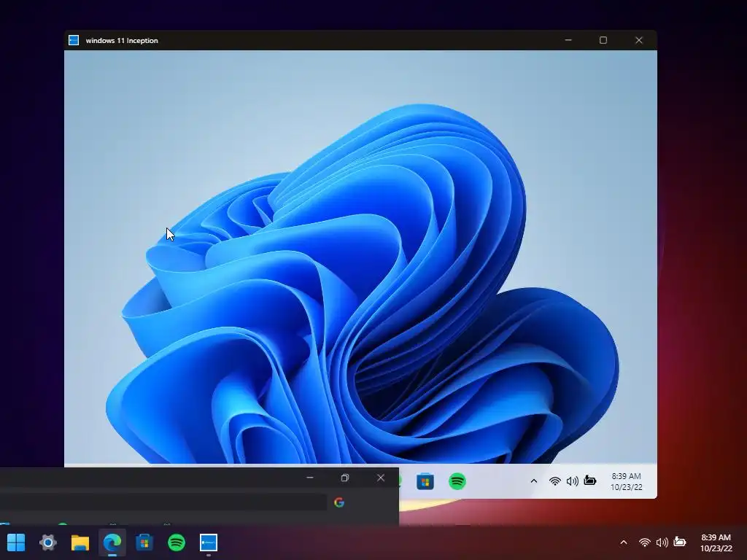Click Microsoft Store icon inside Inception window
Viewport: 747px width, 560px height.
click(x=425, y=481)
